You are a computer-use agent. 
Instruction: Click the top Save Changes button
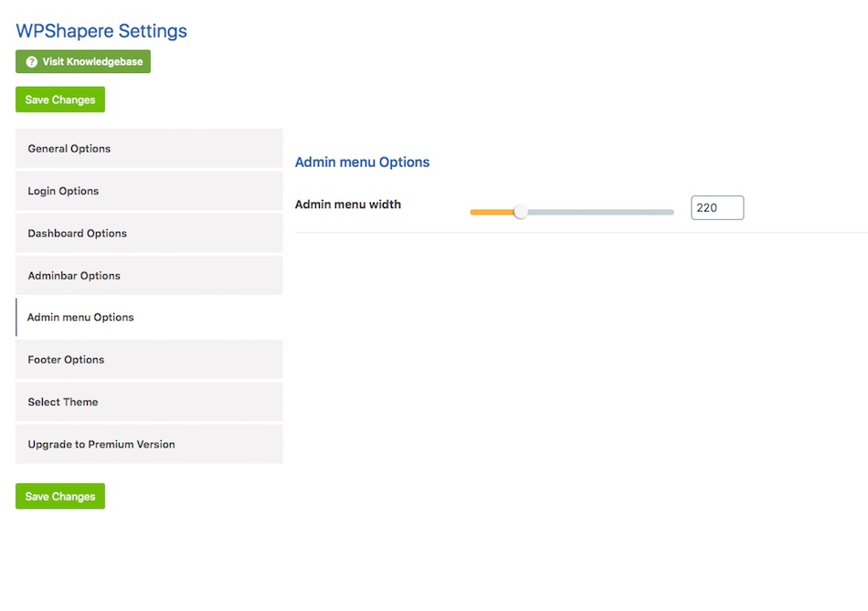point(60,100)
